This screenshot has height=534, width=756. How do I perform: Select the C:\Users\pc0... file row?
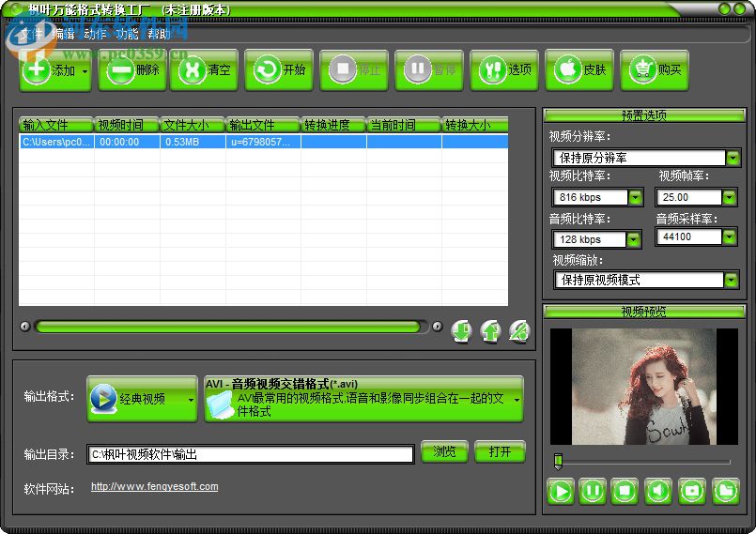[x=263, y=142]
